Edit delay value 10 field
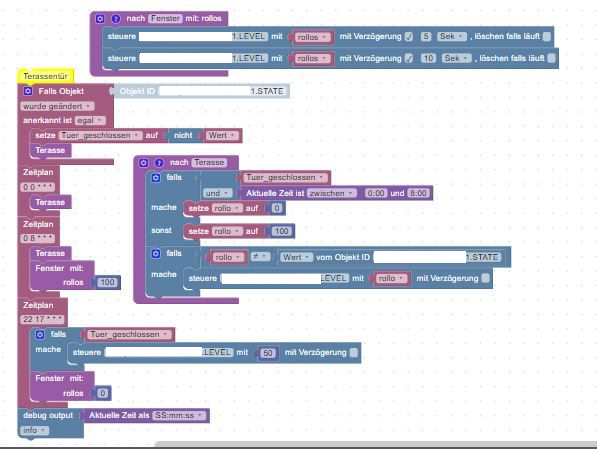Viewport: 597px width, 449px height. (x=428, y=58)
